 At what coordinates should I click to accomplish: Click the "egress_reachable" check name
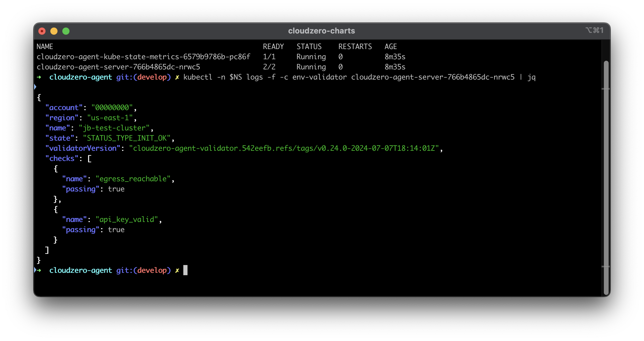coord(133,179)
